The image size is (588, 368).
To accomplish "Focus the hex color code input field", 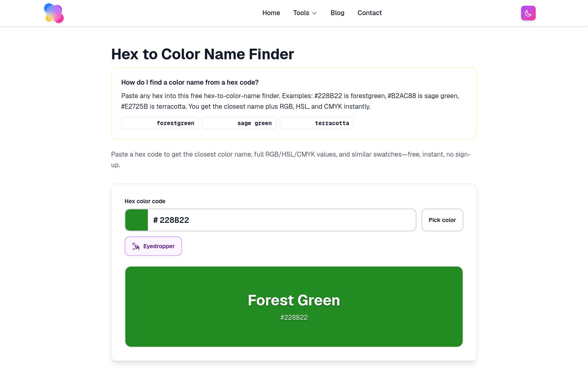I will coord(282,220).
